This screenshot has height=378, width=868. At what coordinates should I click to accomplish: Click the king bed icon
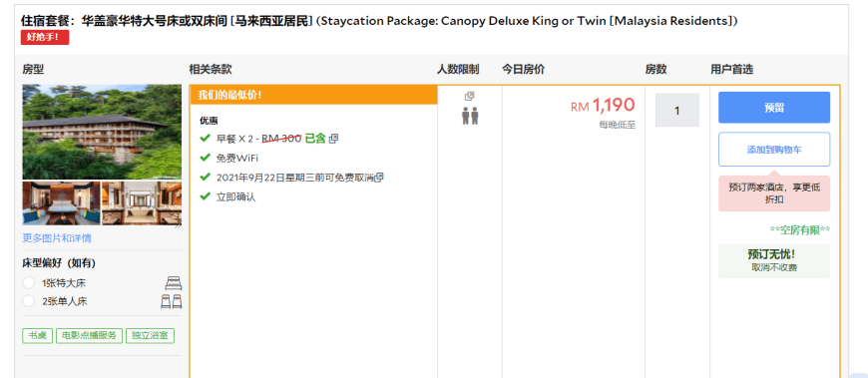tap(174, 283)
